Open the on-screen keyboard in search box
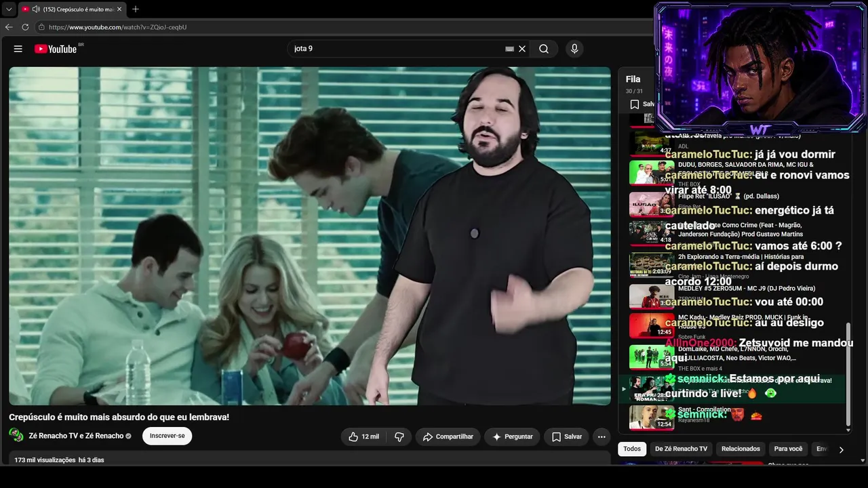This screenshot has width=868, height=488. (x=509, y=49)
